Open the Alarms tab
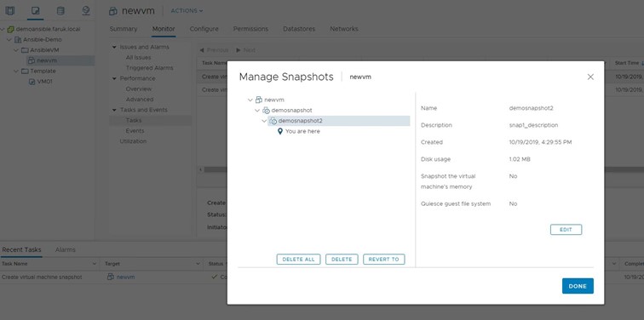Viewport: 644px width, 320px height. pyautogui.click(x=66, y=249)
